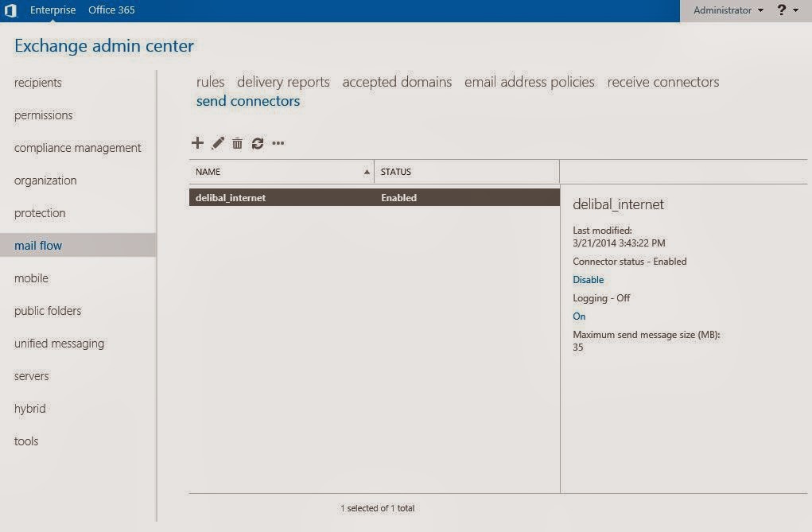
Task: Click the add new send connector plus icon
Action: tap(198, 143)
